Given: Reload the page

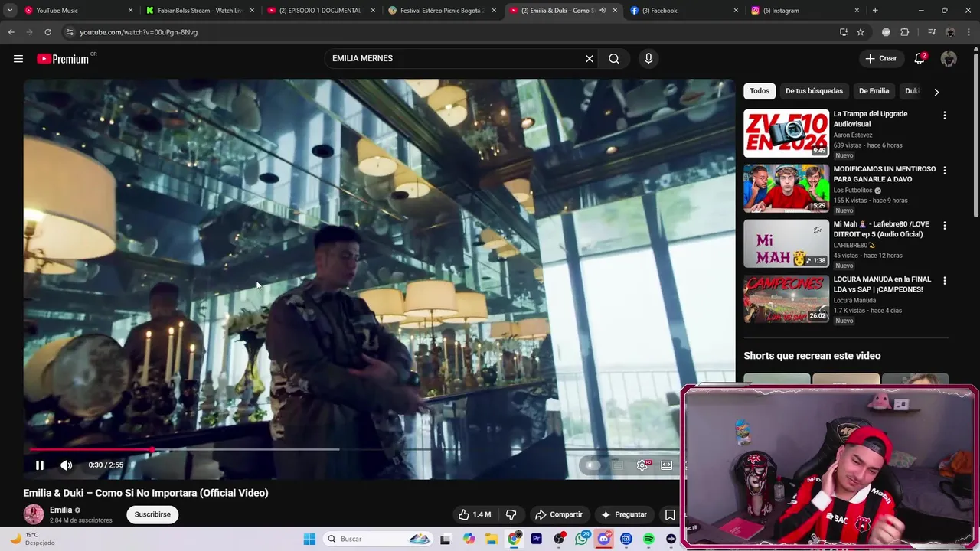Looking at the screenshot, I should click(47, 32).
